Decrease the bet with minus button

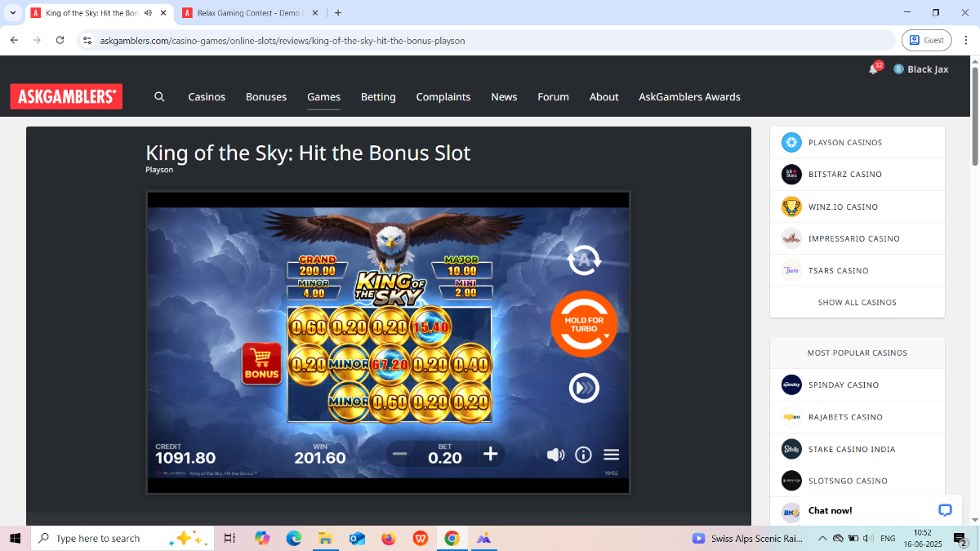pos(399,454)
